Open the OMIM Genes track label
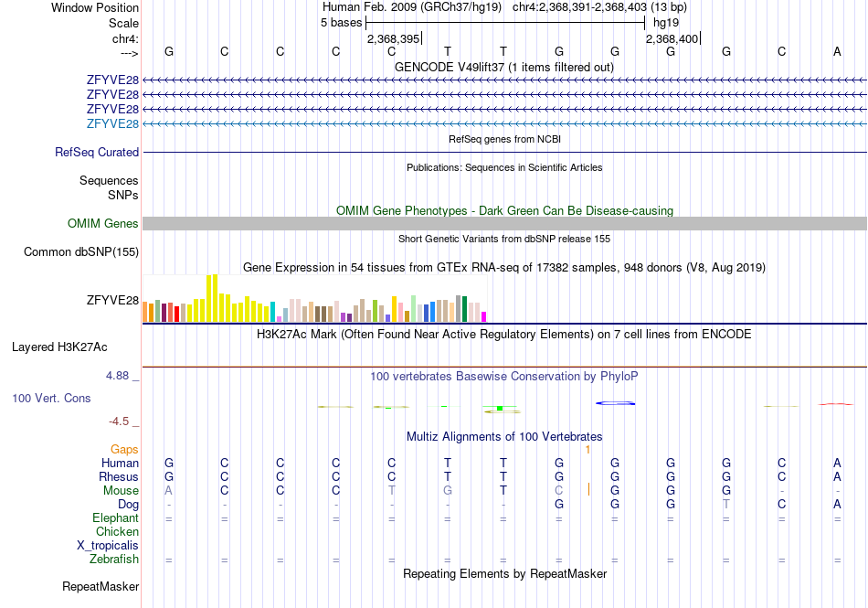 pyautogui.click(x=103, y=224)
